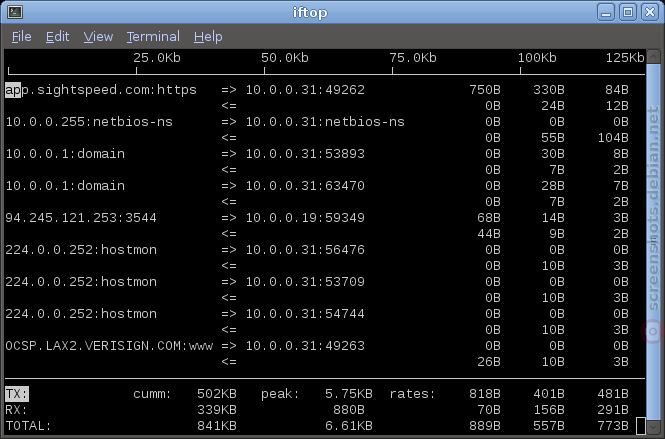The image size is (665, 439).
Task: Click the peak: label
Action: pyautogui.click(x=280, y=394)
